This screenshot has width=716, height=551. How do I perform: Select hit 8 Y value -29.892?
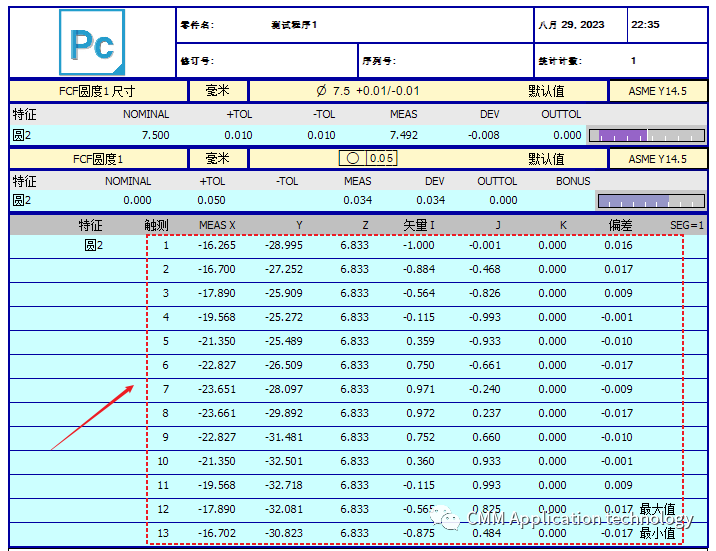[284, 413]
